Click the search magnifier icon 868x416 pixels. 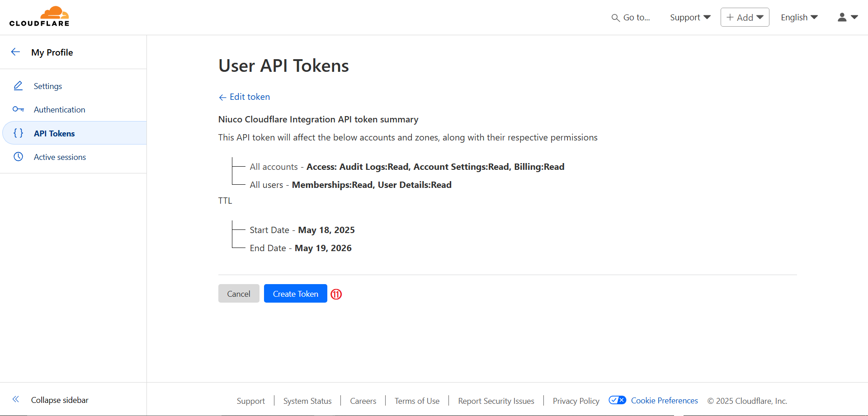coord(615,18)
